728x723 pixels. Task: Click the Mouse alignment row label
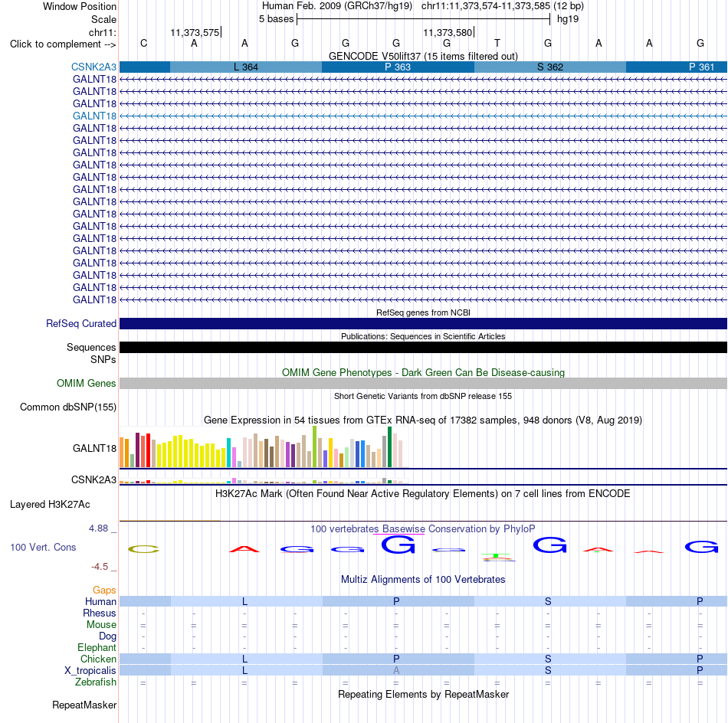(101, 625)
